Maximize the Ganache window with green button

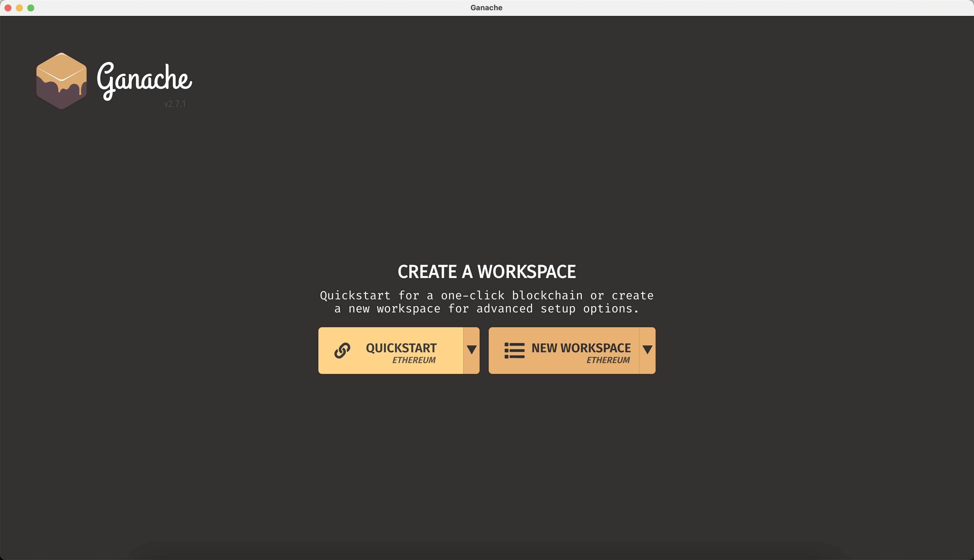pos(31,8)
